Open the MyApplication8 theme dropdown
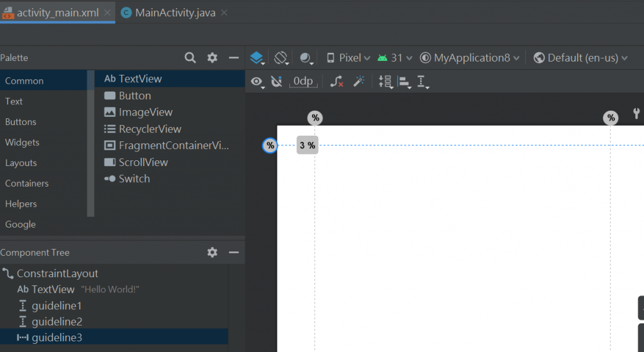The height and width of the screenshot is (352, 644). click(x=469, y=58)
